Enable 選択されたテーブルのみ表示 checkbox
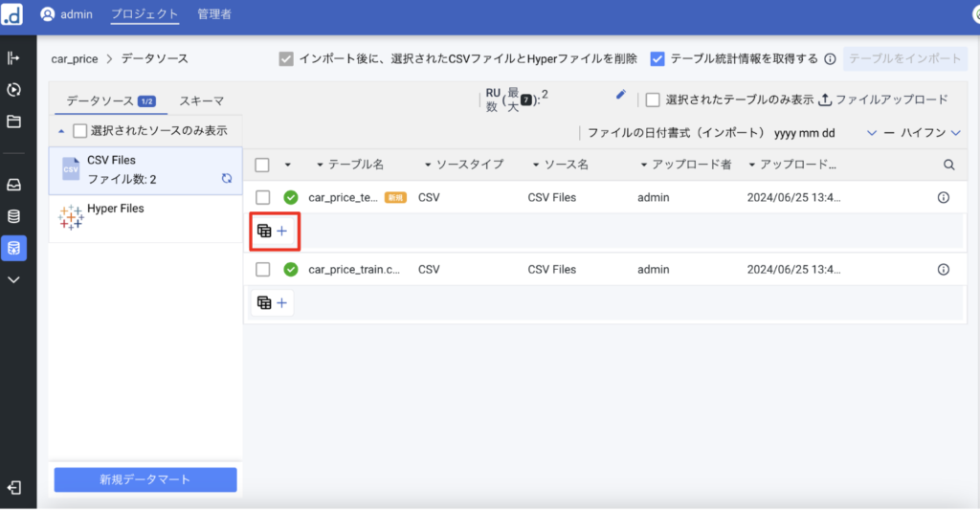 click(653, 100)
